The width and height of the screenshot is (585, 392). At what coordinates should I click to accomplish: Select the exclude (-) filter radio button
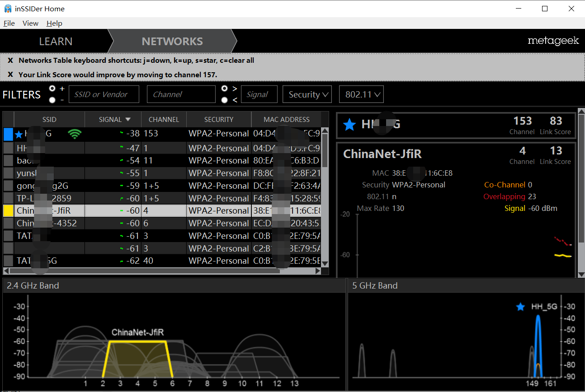point(52,100)
